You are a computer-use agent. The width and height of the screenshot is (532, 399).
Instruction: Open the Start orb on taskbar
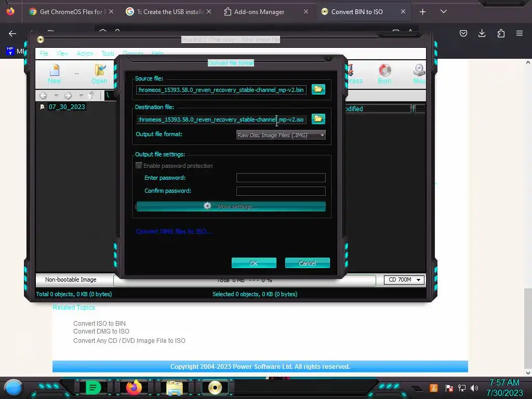(14, 388)
